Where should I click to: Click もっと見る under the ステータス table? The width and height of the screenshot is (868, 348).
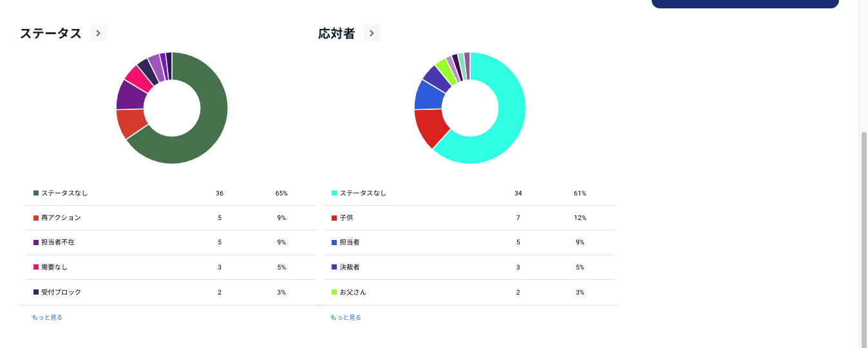point(47,317)
